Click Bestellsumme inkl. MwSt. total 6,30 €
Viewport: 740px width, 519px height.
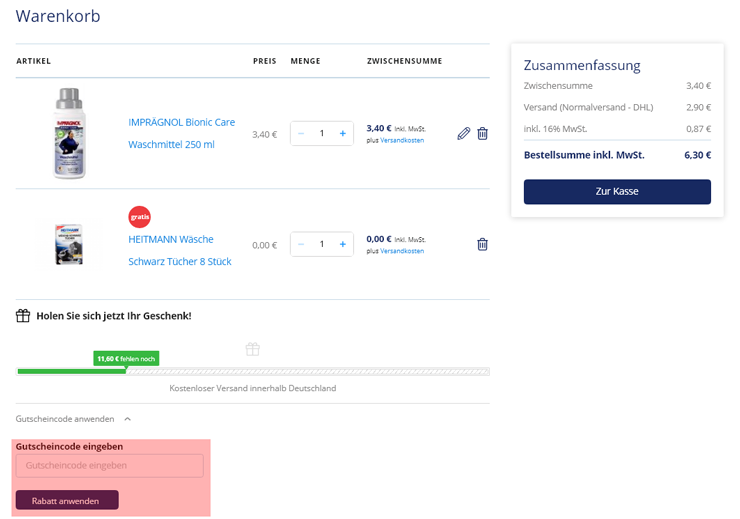coord(617,155)
